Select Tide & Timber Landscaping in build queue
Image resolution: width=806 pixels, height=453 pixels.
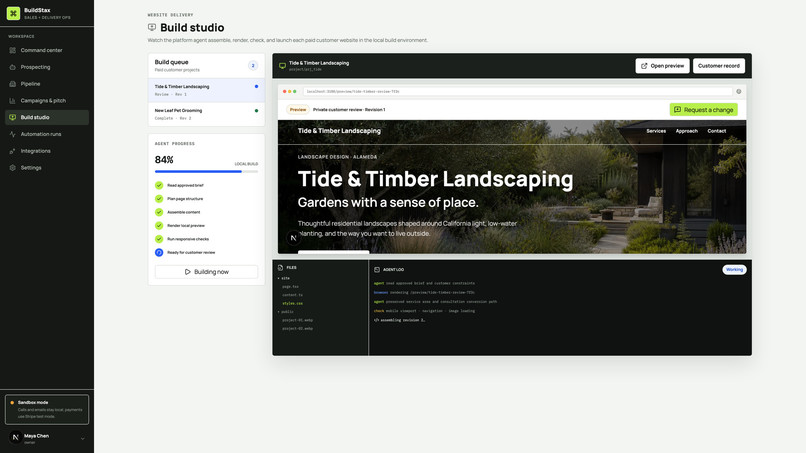pyautogui.click(x=206, y=90)
